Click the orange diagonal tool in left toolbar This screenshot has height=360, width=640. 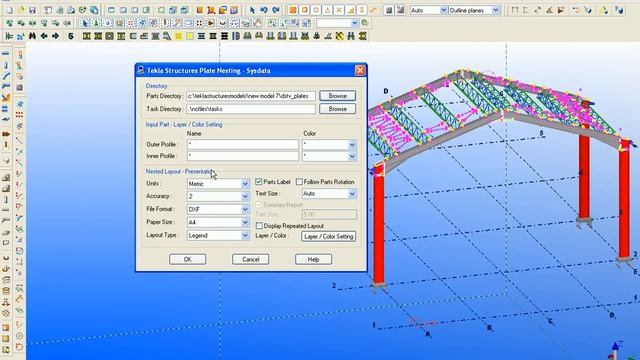tap(6, 97)
